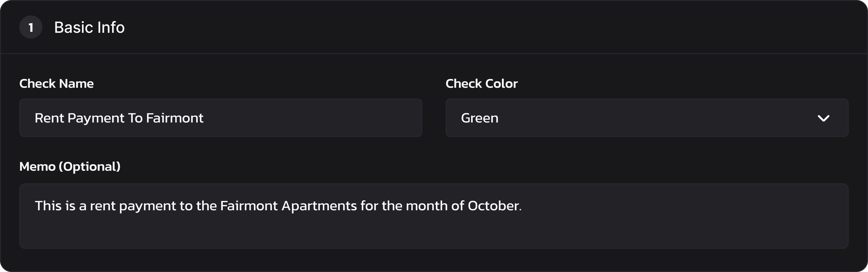Image resolution: width=868 pixels, height=272 pixels.
Task: Click the word payment in the memo
Action: (x=147, y=206)
